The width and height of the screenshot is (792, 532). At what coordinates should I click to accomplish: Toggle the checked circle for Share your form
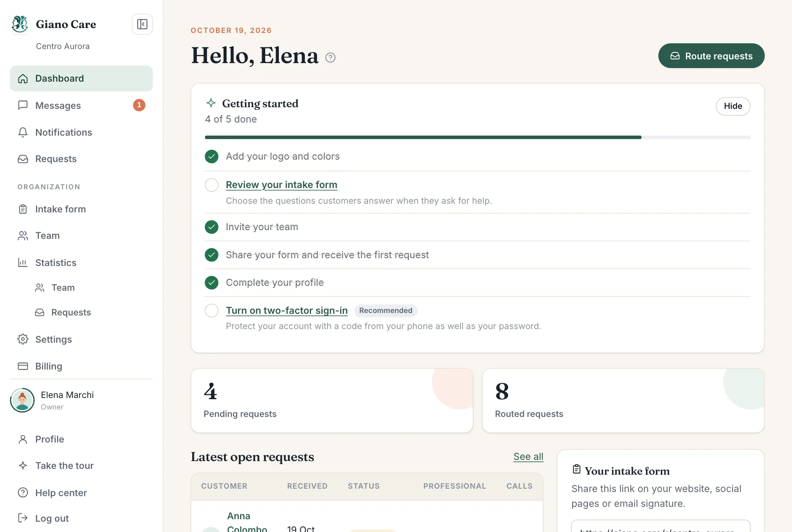click(212, 255)
